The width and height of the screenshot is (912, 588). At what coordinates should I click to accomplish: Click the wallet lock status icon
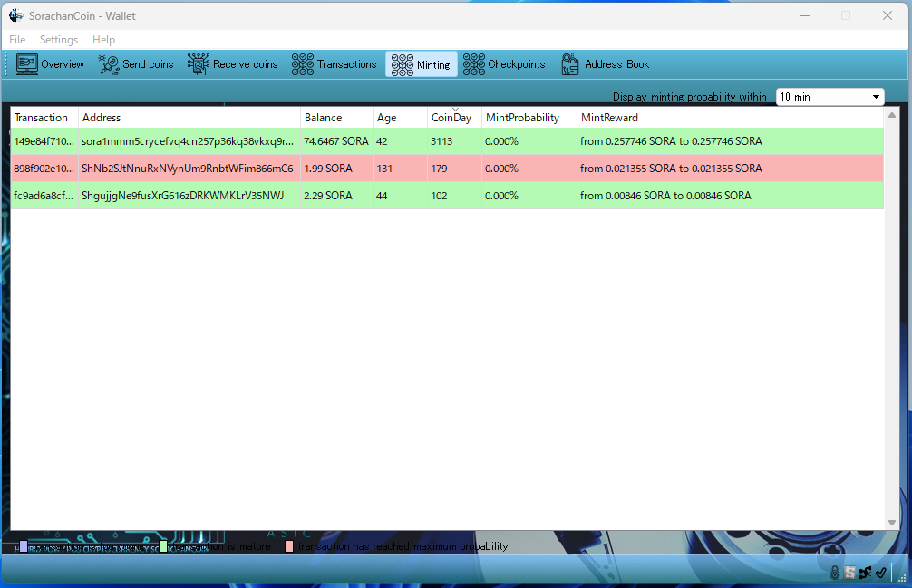[835, 573]
